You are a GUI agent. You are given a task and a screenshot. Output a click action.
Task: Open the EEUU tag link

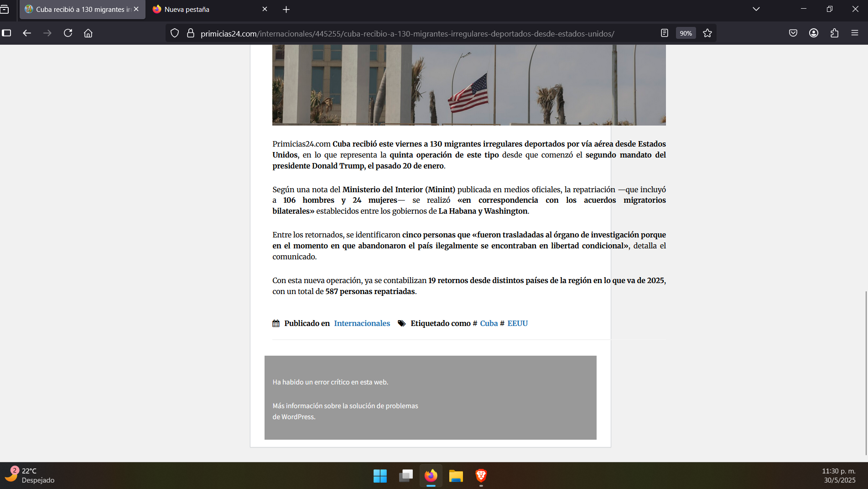[x=517, y=323]
